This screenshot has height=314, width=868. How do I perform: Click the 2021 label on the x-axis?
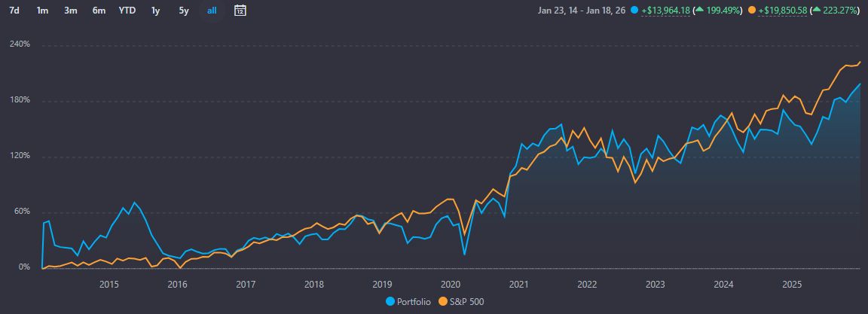[518, 285]
